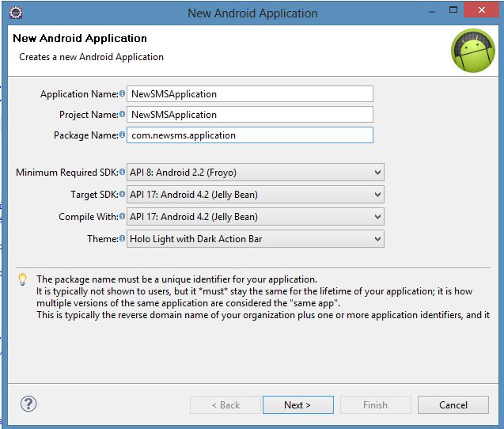Image resolution: width=504 pixels, height=429 pixels.
Task: Click info icon beside Application Name
Action: point(123,94)
